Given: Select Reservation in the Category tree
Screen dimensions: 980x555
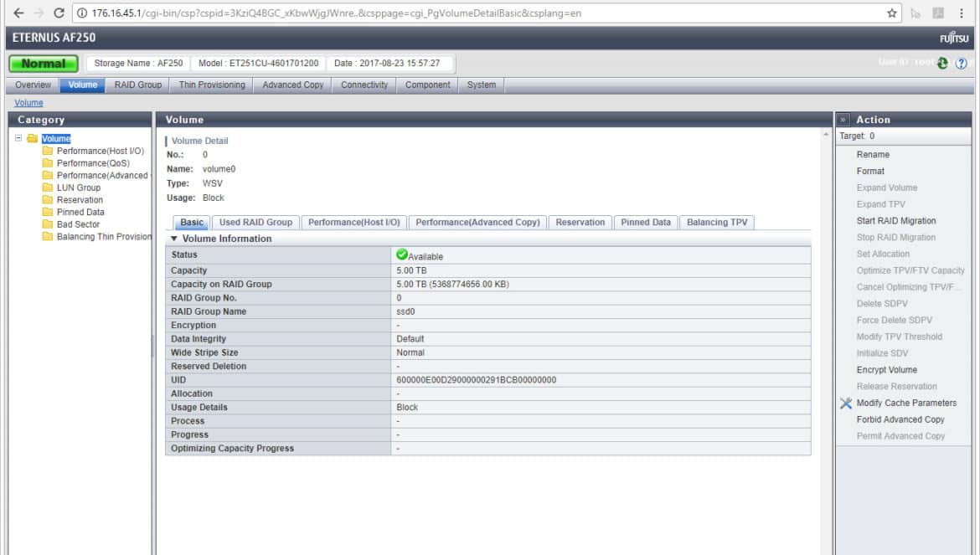Looking at the screenshot, I should [80, 200].
